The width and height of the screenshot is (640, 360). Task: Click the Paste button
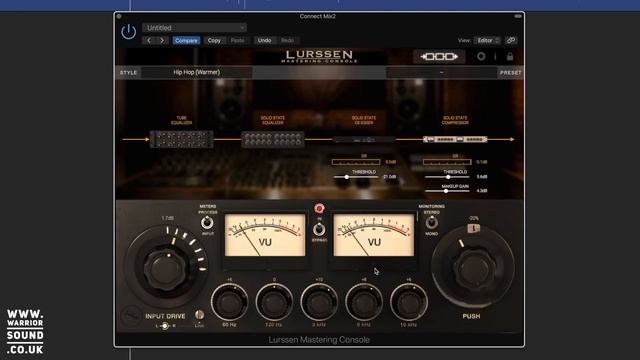tap(238, 40)
